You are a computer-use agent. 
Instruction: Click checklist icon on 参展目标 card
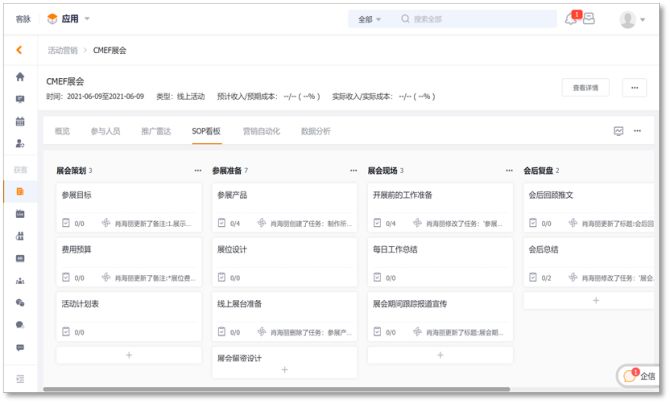pos(66,223)
